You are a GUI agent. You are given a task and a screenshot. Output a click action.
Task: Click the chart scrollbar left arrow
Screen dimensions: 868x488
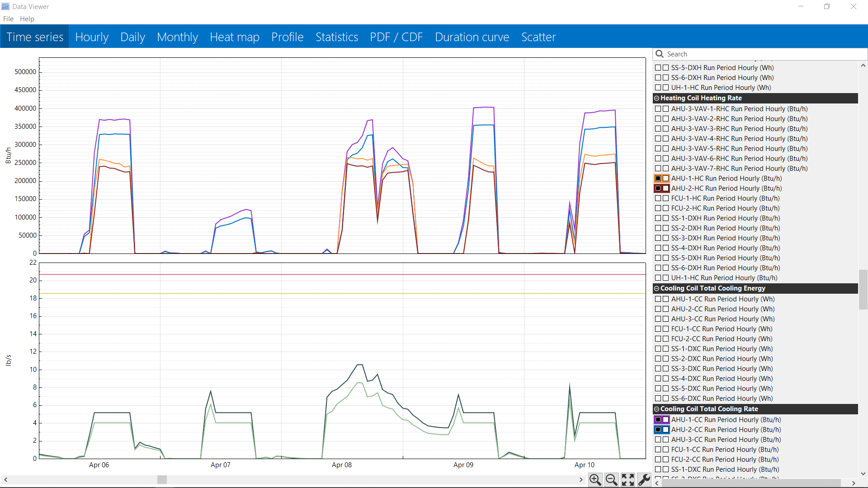coord(5,479)
